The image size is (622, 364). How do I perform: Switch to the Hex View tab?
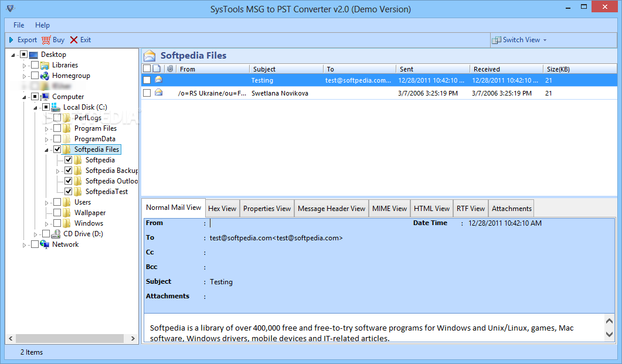coord(222,209)
